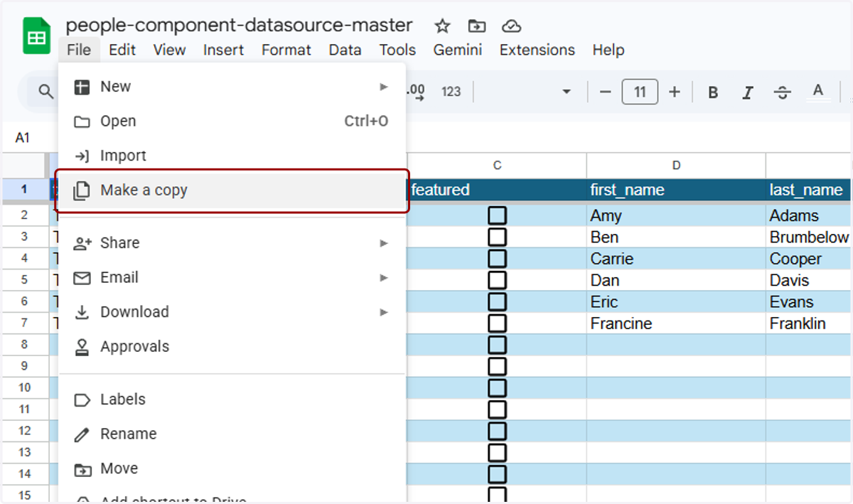This screenshot has height=504, width=853.
Task: Choose Open from the File menu
Action: coord(232,122)
